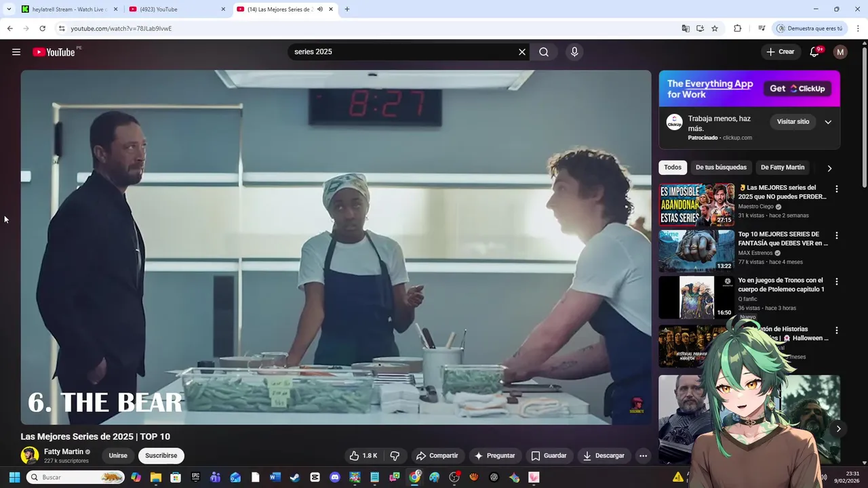Switch to the heylatrell Stream tab
Viewport: 868px width, 488px height.
tap(70, 9)
